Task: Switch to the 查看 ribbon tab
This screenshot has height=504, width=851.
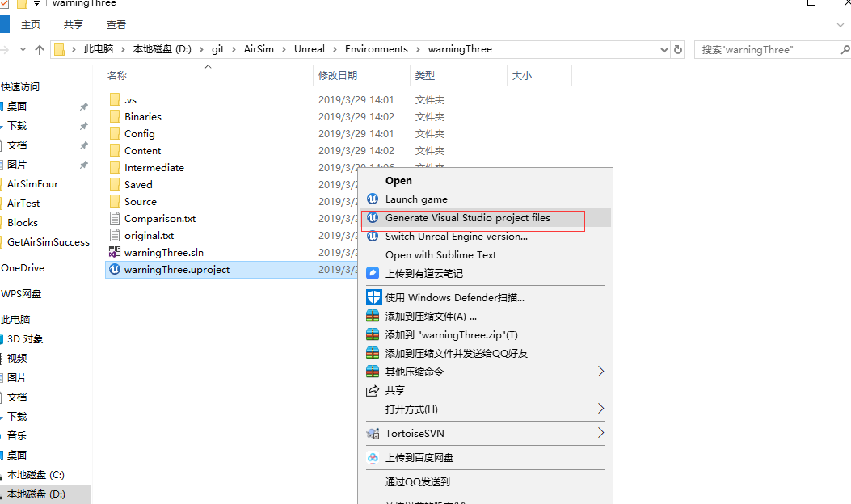Action: tap(116, 24)
